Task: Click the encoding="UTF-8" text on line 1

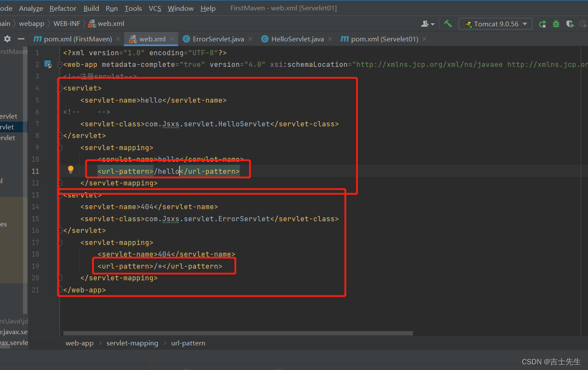Action: coord(184,53)
